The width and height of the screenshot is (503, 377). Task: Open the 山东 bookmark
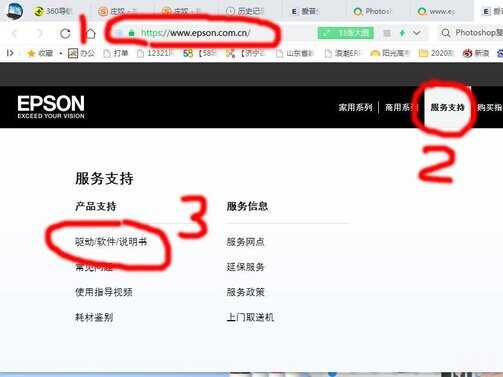[295, 53]
